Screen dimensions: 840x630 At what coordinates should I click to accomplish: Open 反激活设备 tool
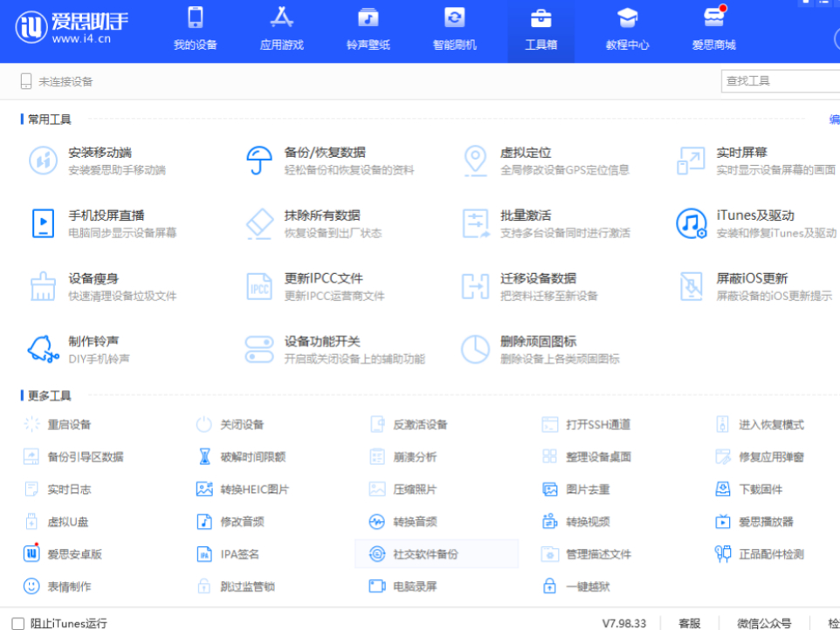409,424
